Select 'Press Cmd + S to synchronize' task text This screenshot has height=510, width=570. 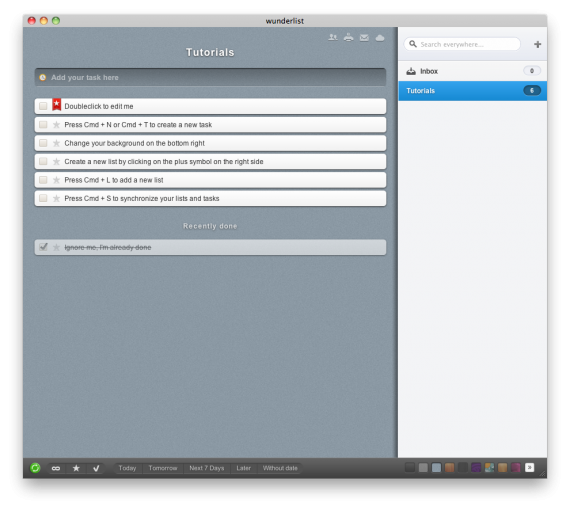pyautogui.click(x=142, y=198)
